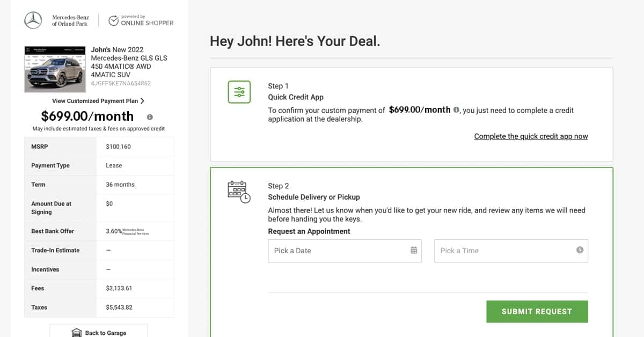Click the GLS 450 vehicle thumbnail
The width and height of the screenshot is (644, 337).
point(55,69)
